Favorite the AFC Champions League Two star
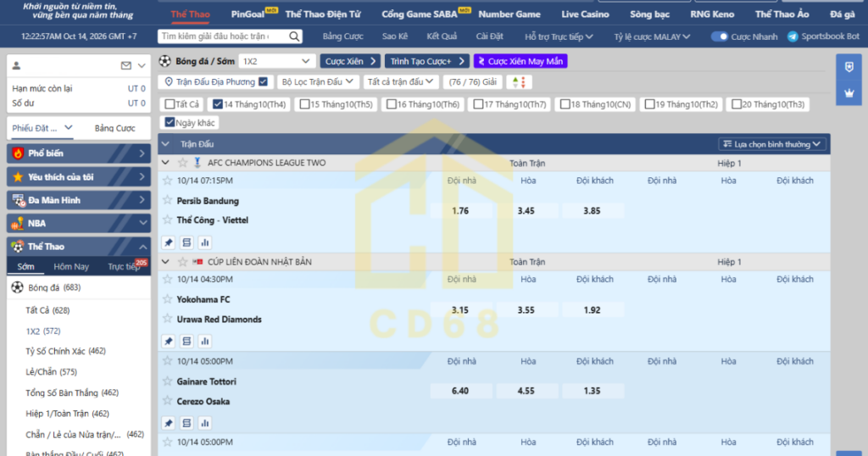Screen dimensions: 868x456 pos(183,163)
